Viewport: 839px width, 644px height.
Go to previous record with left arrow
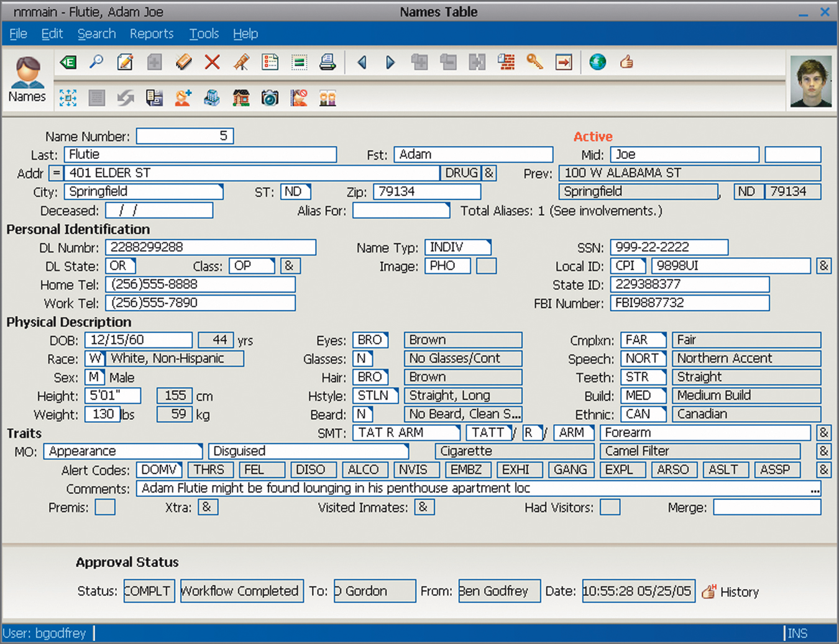pyautogui.click(x=362, y=62)
